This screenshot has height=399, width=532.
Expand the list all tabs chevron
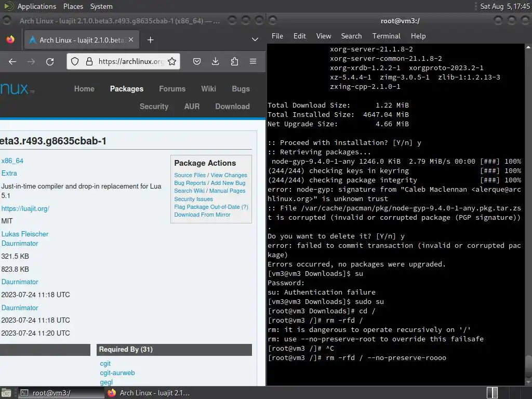click(255, 39)
